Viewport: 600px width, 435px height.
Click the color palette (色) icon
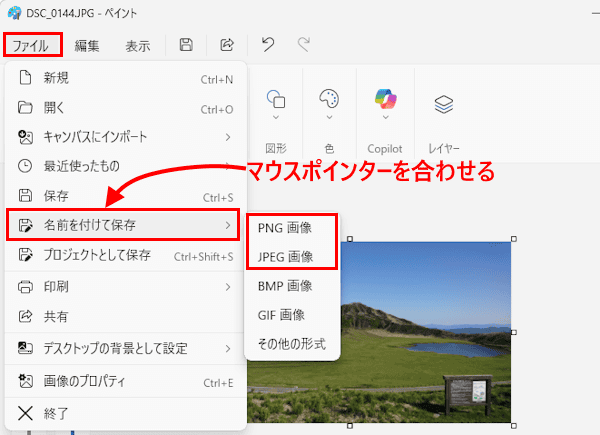click(x=329, y=99)
